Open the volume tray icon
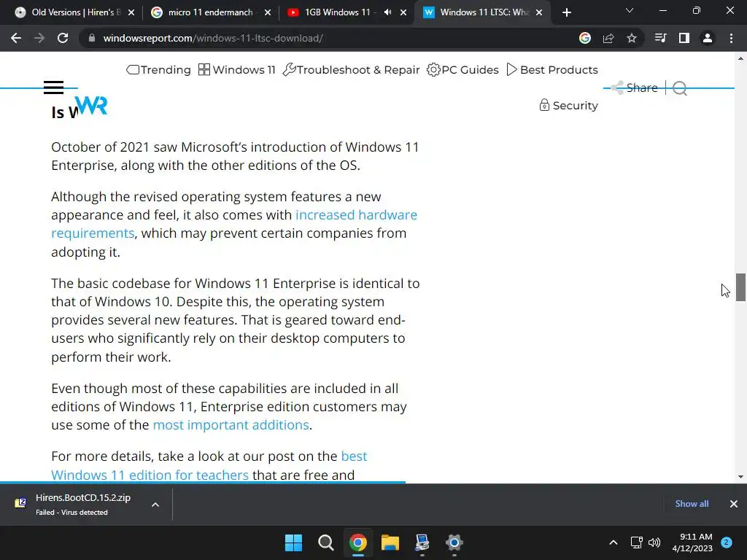747x560 pixels. 654,542
